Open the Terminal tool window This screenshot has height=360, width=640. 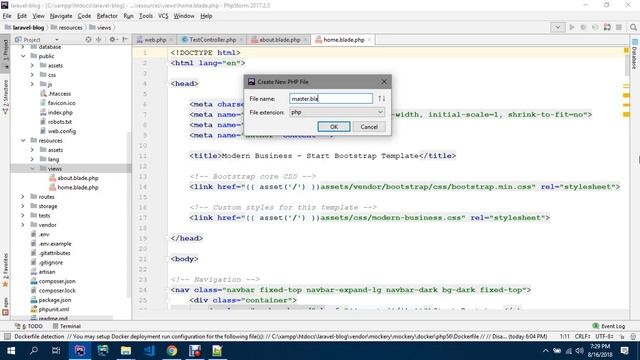67,326
